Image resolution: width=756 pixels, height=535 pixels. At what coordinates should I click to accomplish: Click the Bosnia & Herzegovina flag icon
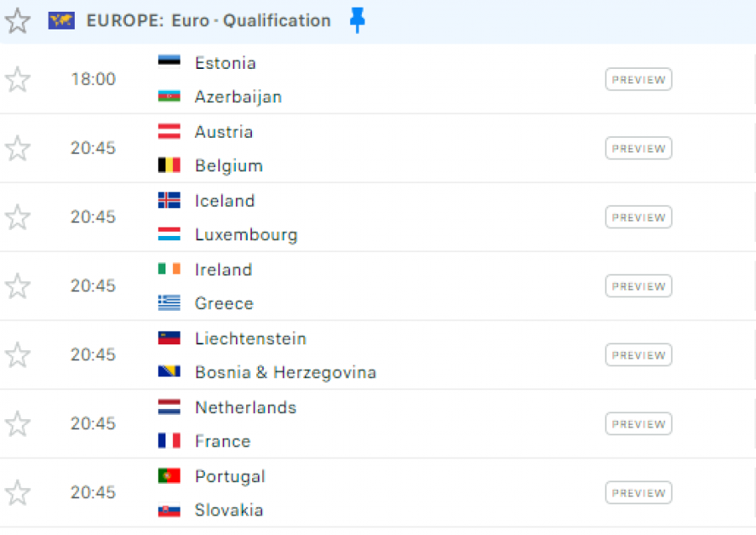pos(169,371)
